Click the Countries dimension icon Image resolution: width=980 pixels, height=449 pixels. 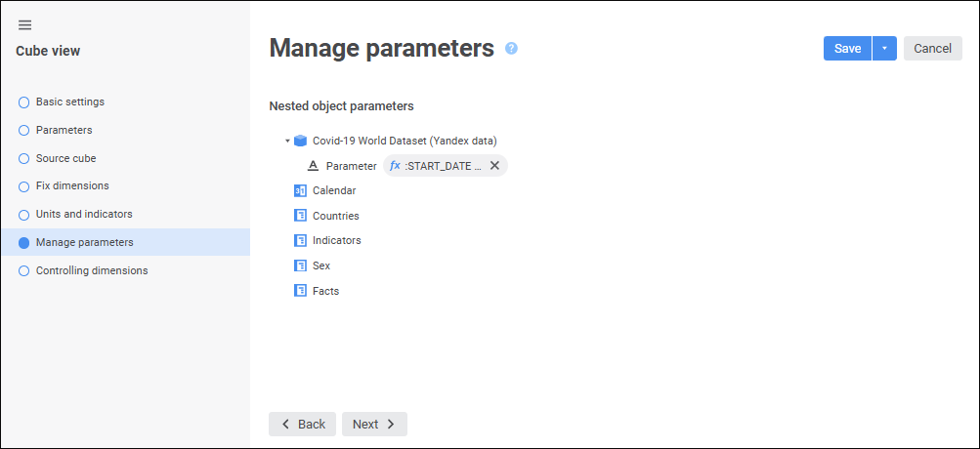[300, 216]
